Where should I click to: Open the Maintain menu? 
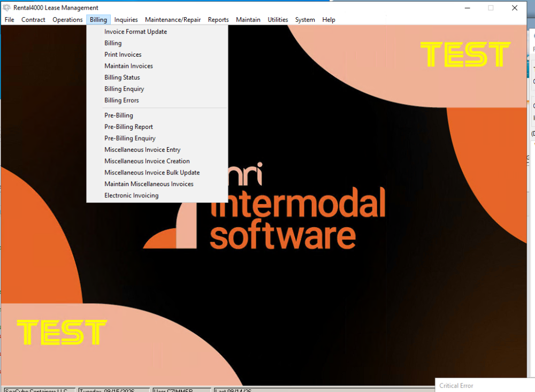tap(248, 20)
